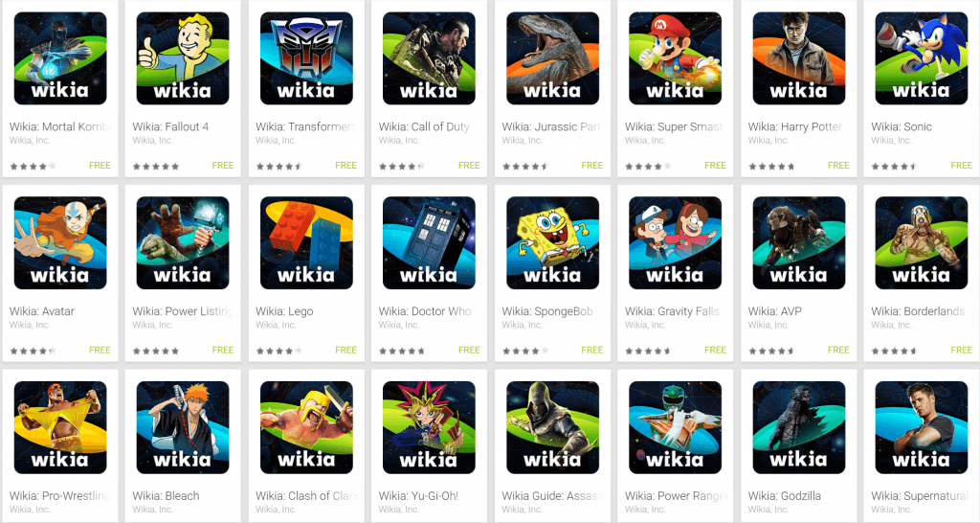
Task: Open the Transformers Autobot logo icon
Action: point(306,58)
